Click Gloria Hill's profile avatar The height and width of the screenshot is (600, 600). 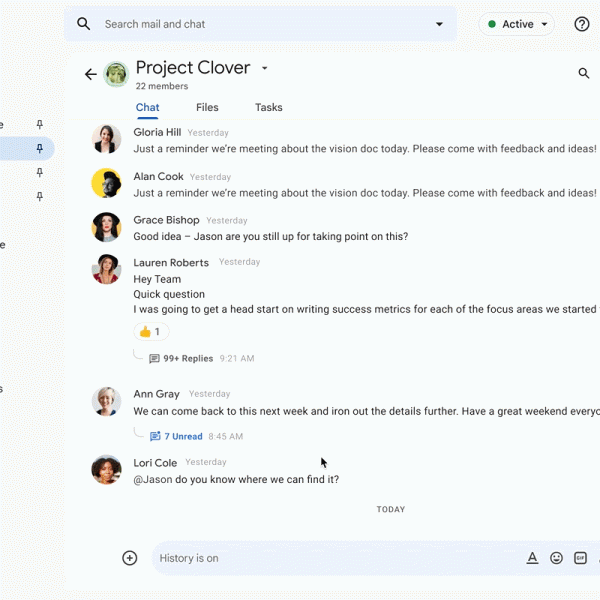point(107,139)
